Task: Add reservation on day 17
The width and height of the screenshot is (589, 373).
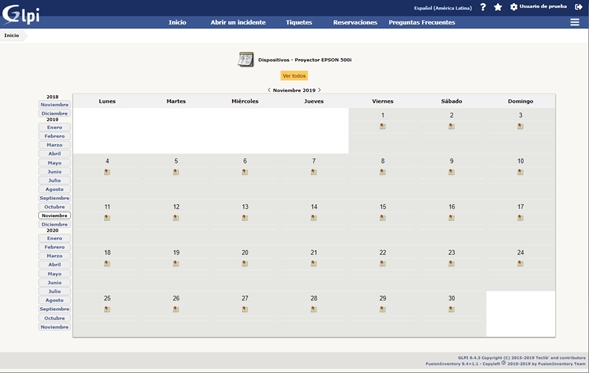Action: click(x=520, y=218)
